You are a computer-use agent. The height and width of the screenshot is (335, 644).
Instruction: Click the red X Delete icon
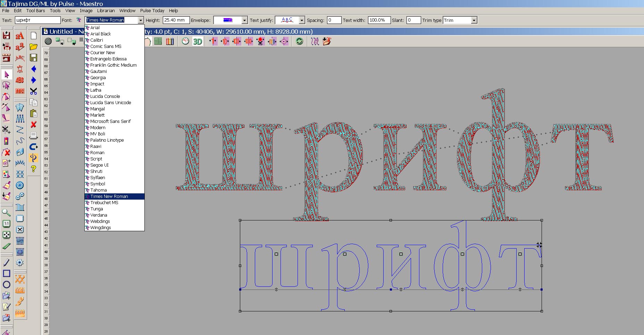[33, 124]
